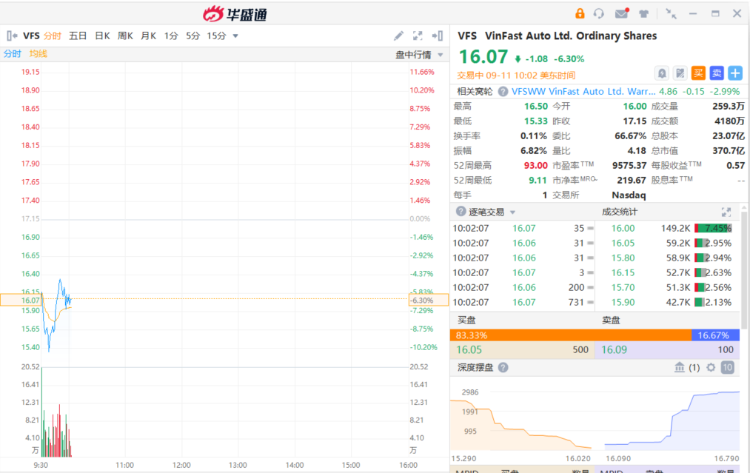
Task: Switch chart to 分时 period tab
Action: pyautogui.click(x=53, y=36)
